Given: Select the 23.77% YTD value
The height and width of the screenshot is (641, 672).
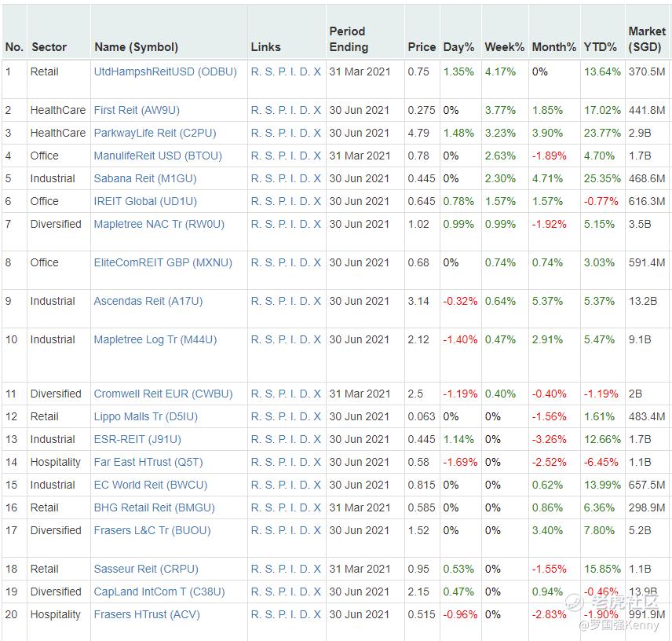Looking at the screenshot, I should click(x=602, y=133).
